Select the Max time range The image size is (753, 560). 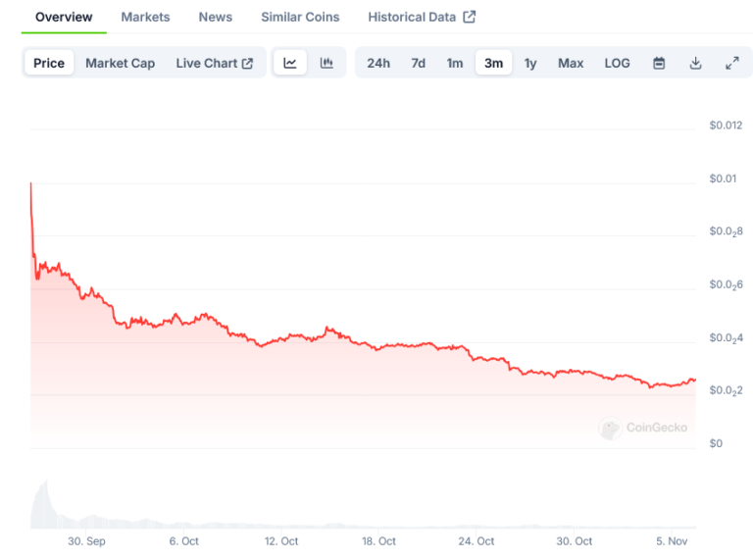[571, 63]
